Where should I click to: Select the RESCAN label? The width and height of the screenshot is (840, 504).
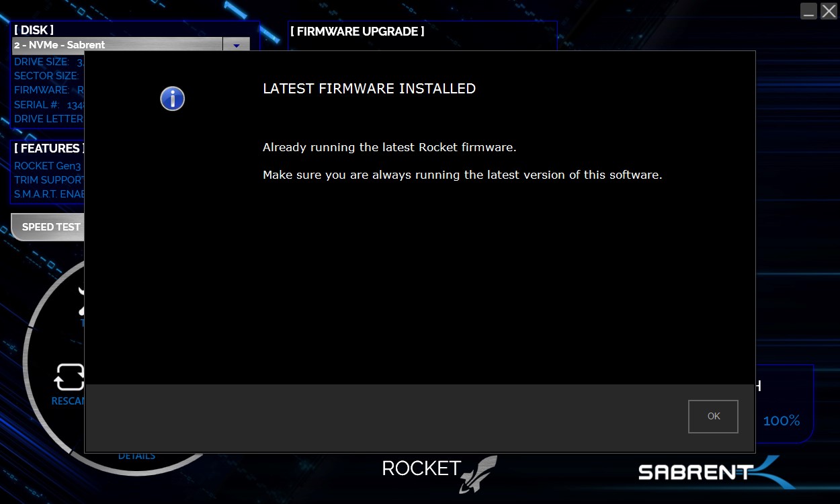(x=68, y=401)
